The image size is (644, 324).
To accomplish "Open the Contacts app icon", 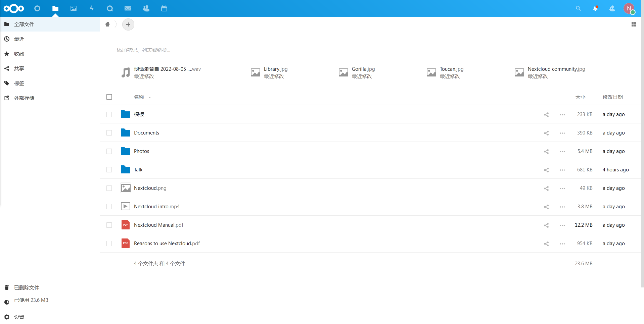I will (146, 8).
